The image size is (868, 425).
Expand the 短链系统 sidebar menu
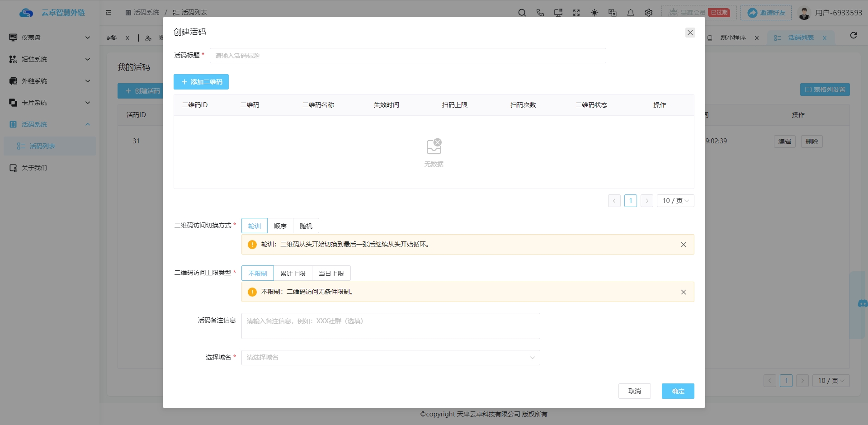coord(49,59)
